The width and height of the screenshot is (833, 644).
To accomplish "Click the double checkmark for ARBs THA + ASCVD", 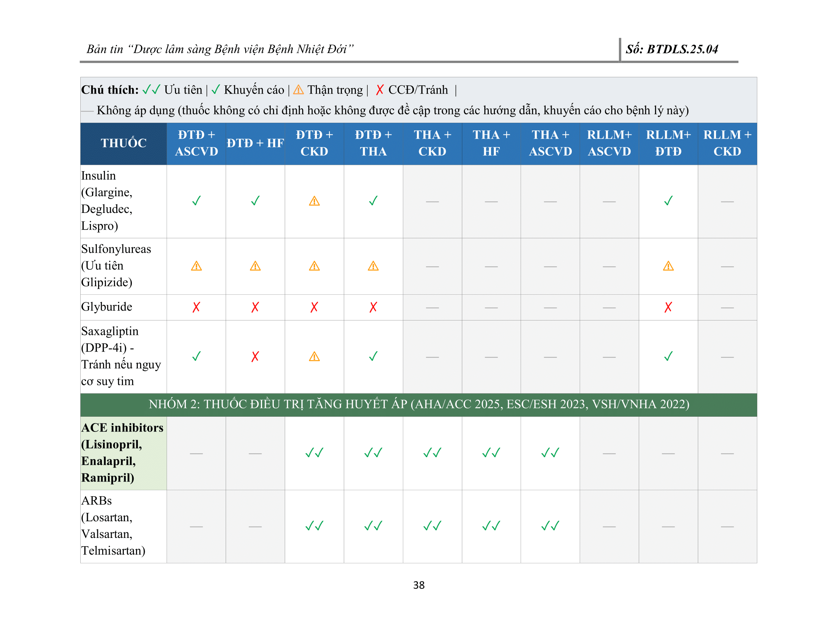I will pos(550,526).
